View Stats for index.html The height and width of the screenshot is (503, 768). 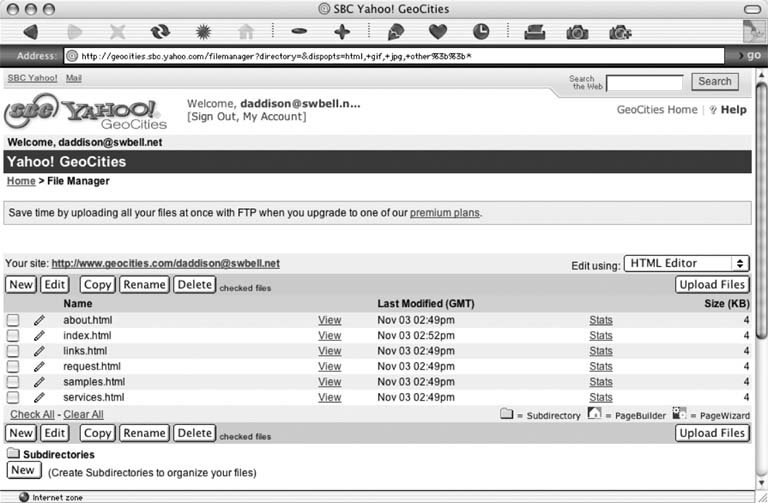(601, 336)
